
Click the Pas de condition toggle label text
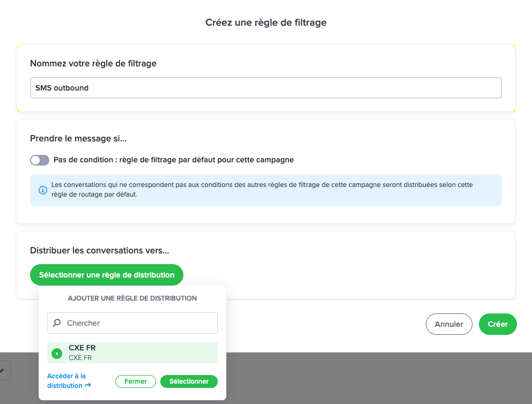(x=174, y=160)
